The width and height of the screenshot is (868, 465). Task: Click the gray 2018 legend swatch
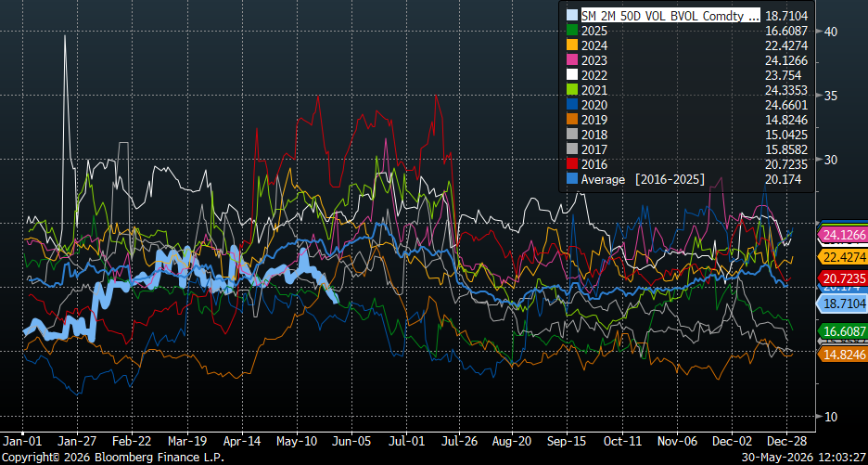pos(570,135)
